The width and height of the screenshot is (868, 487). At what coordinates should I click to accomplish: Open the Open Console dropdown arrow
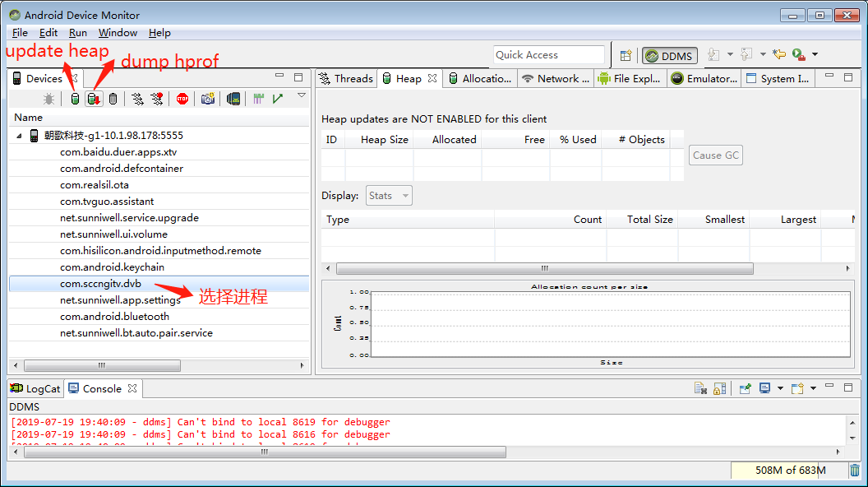813,388
